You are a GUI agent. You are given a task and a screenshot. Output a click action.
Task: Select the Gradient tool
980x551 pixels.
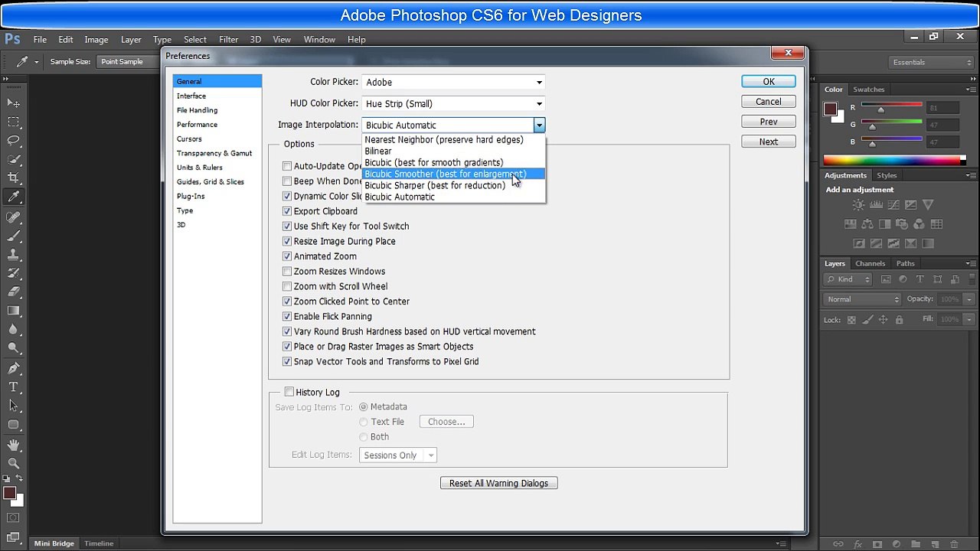pos(13,311)
